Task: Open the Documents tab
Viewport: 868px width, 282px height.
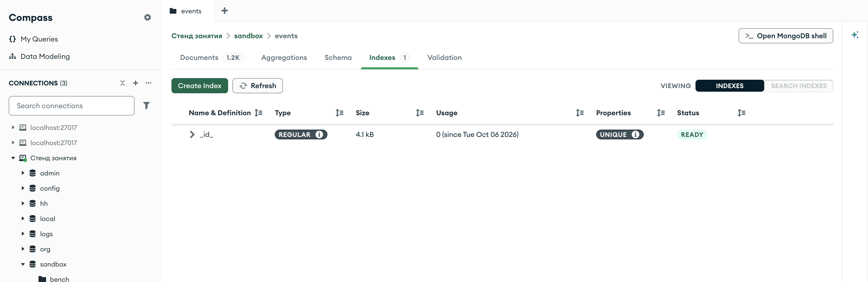Action: 212,57
